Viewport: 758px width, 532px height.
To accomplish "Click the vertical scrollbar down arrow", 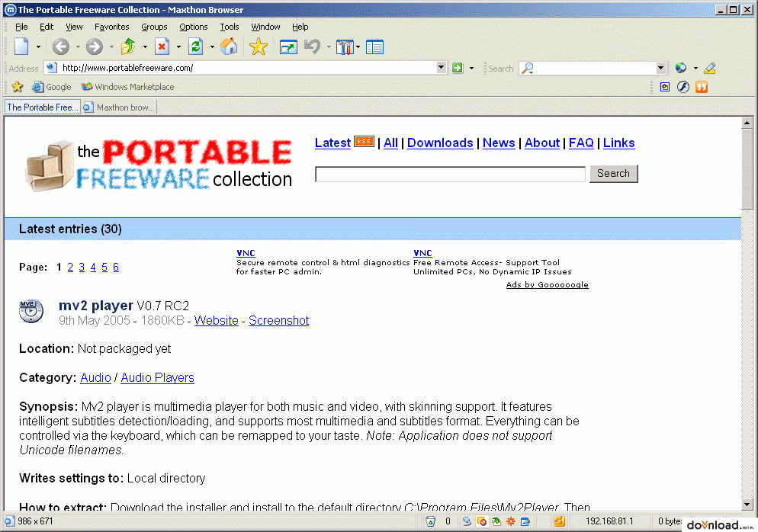I will click(x=747, y=505).
